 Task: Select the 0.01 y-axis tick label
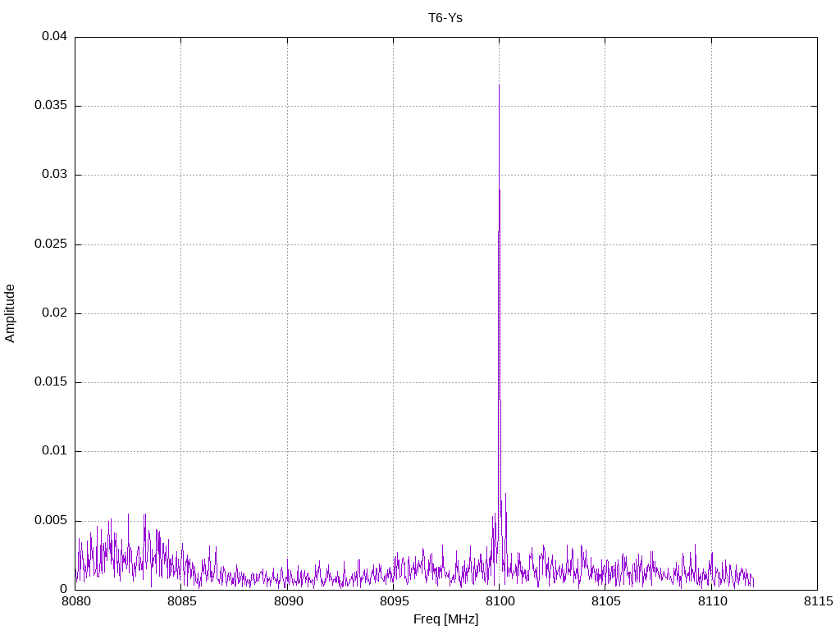click(54, 451)
